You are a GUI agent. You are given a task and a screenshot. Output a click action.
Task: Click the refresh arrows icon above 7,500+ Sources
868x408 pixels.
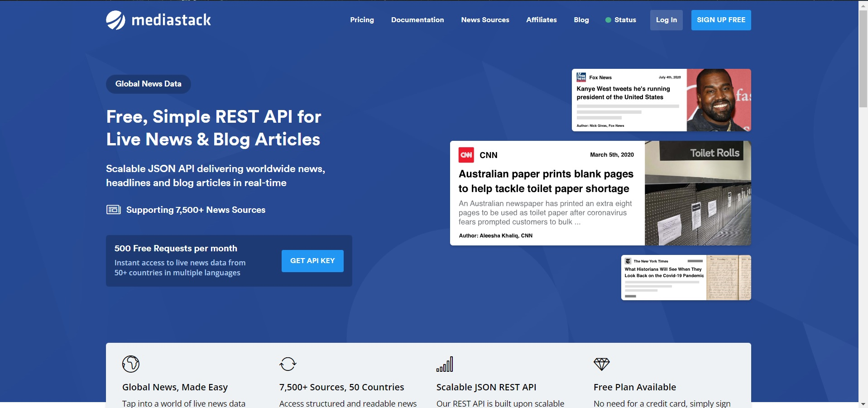[x=288, y=364]
